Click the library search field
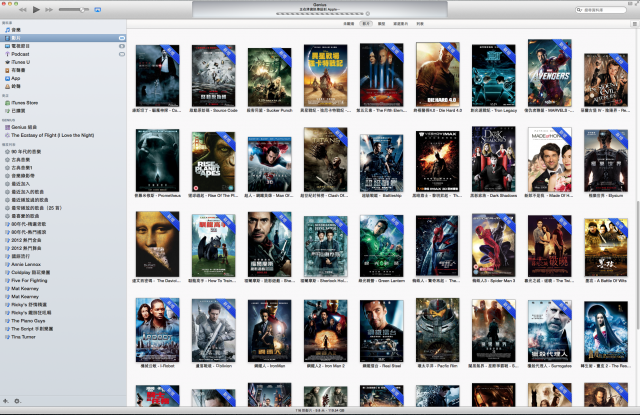640x415 pixels. click(x=601, y=10)
